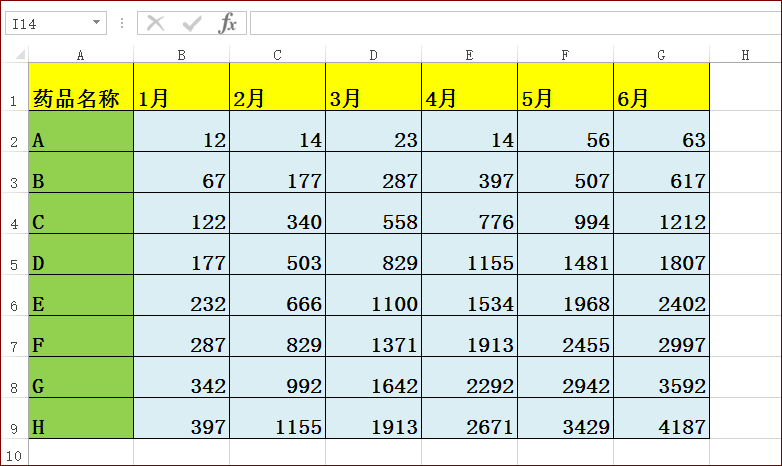Viewport: 782px width, 466px height.
Task: Click the Select All corner triangle
Action: click(x=20, y=54)
